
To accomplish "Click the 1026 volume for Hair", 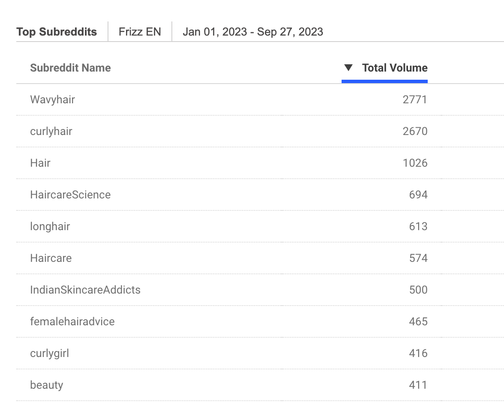I will pyautogui.click(x=415, y=163).
